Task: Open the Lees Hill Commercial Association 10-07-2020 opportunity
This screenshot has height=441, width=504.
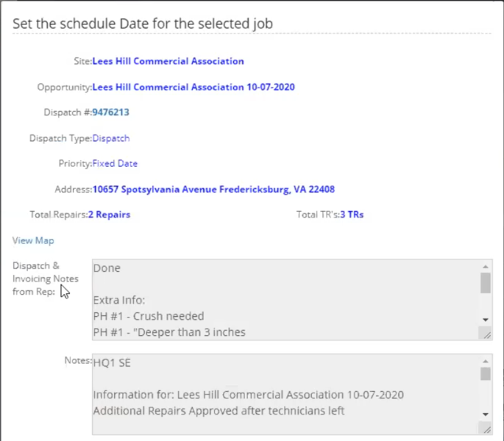Action: pyautogui.click(x=194, y=87)
